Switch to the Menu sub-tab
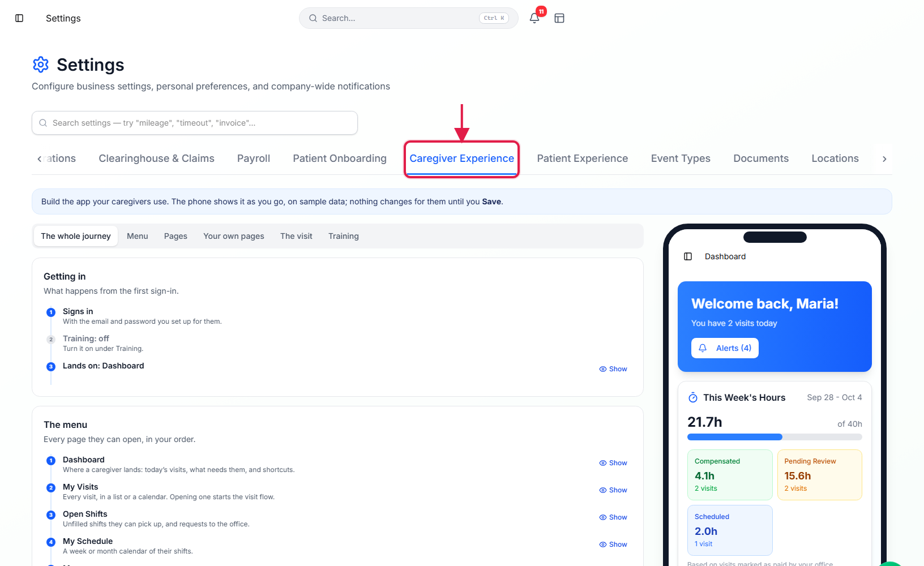924x566 pixels. (x=138, y=236)
